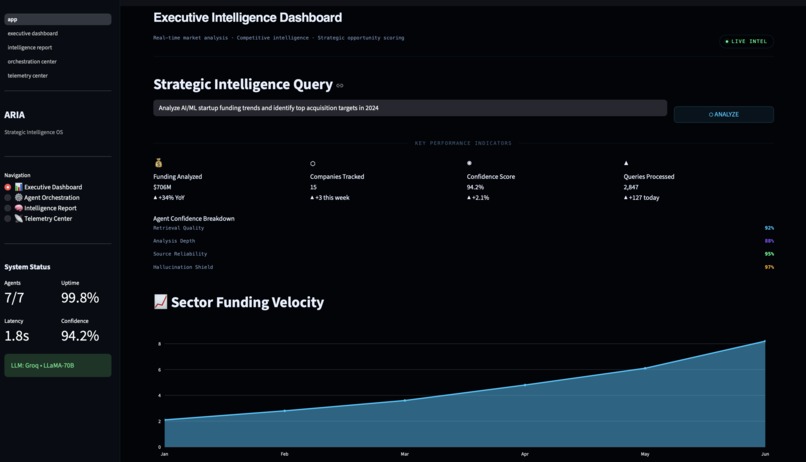
Task: Click the 94.2% Confidence Score value
Action: coord(475,187)
